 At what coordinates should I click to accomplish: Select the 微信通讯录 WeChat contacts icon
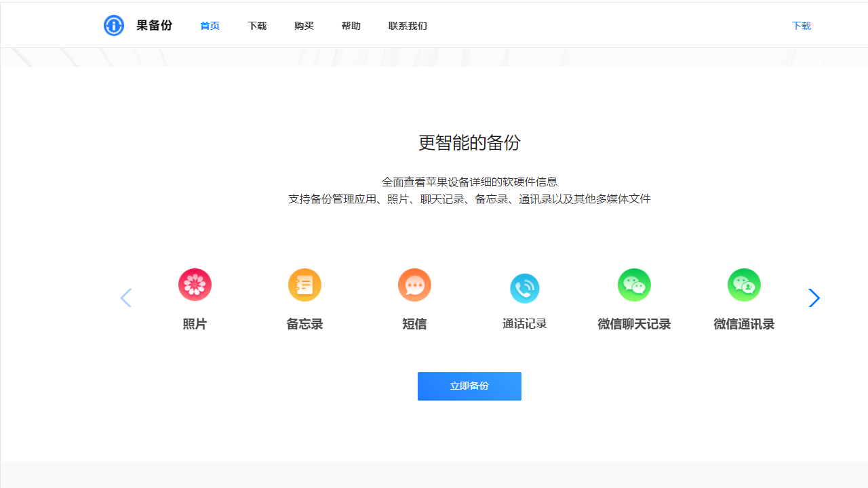(744, 285)
